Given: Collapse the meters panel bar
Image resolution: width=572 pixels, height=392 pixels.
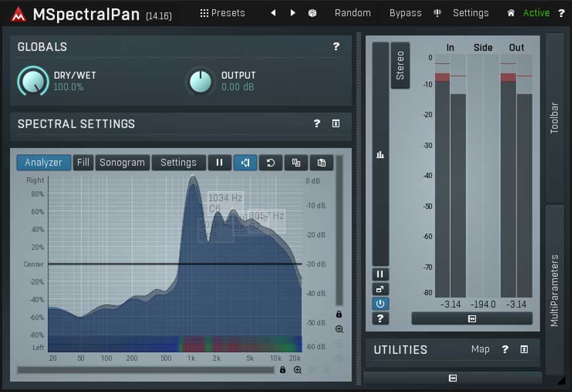Looking at the screenshot, I should 472,319.
